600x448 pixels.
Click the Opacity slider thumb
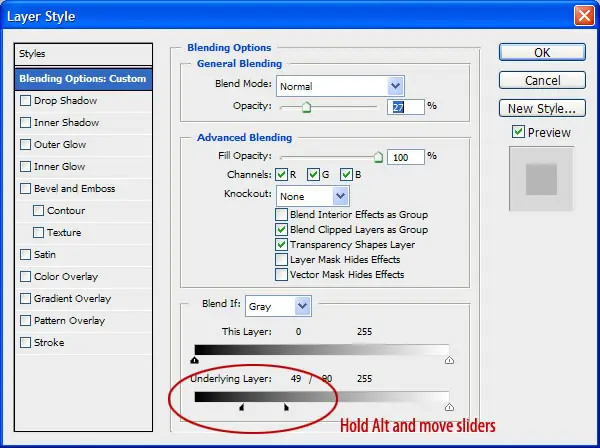(306, 107)
